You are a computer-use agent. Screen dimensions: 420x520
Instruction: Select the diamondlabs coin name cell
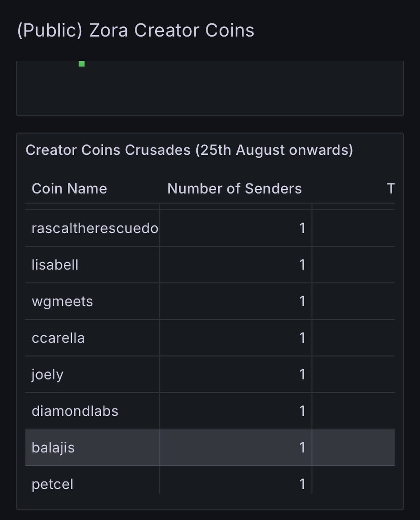point(75,411)
